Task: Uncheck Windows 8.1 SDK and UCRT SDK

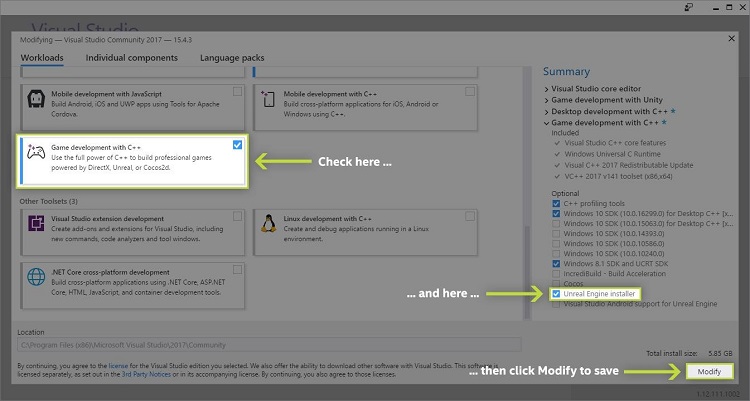Action: (556, 264)
